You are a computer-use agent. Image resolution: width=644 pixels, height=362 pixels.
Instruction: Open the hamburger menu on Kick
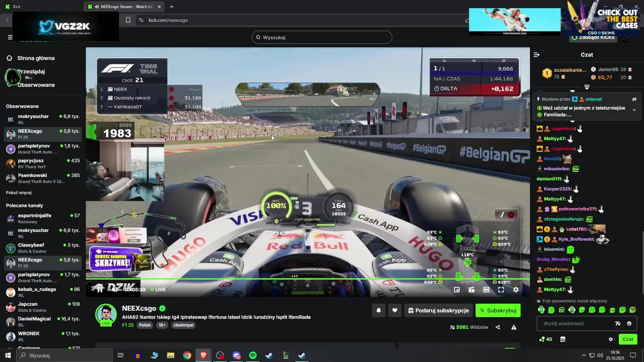click(10, 37)
